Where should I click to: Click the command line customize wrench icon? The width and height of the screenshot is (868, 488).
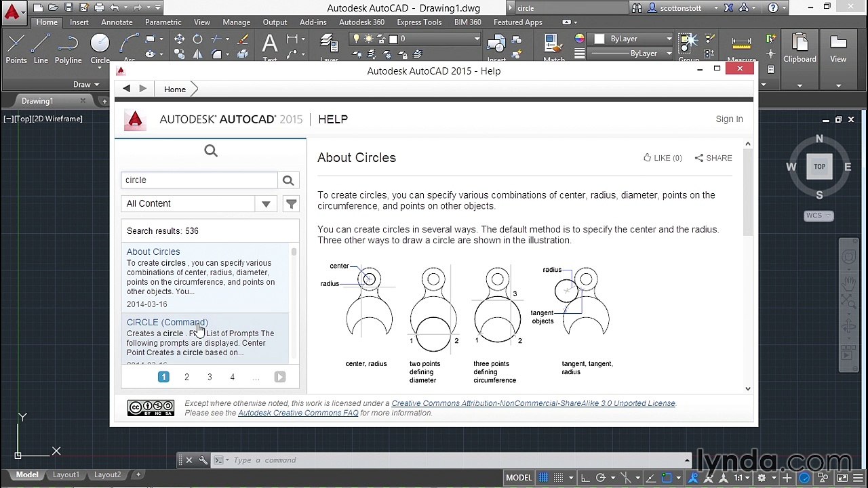pyautogui.click(x=203, y=460)
